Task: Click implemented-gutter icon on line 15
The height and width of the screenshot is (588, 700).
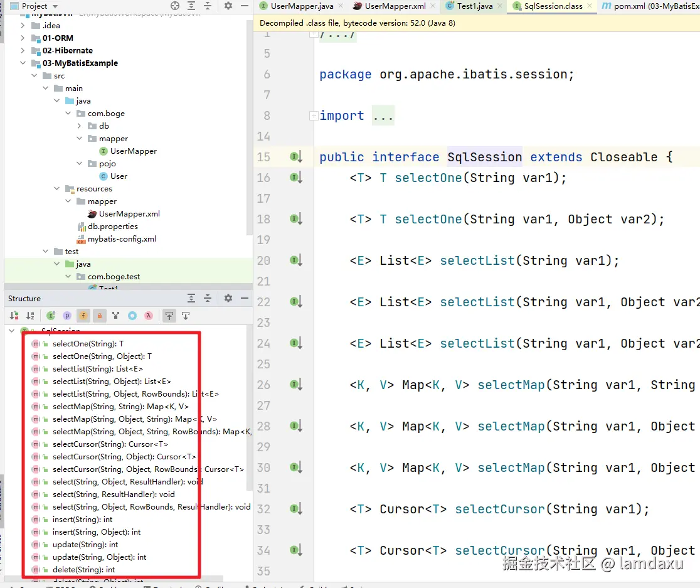Action: click(296, 157)
